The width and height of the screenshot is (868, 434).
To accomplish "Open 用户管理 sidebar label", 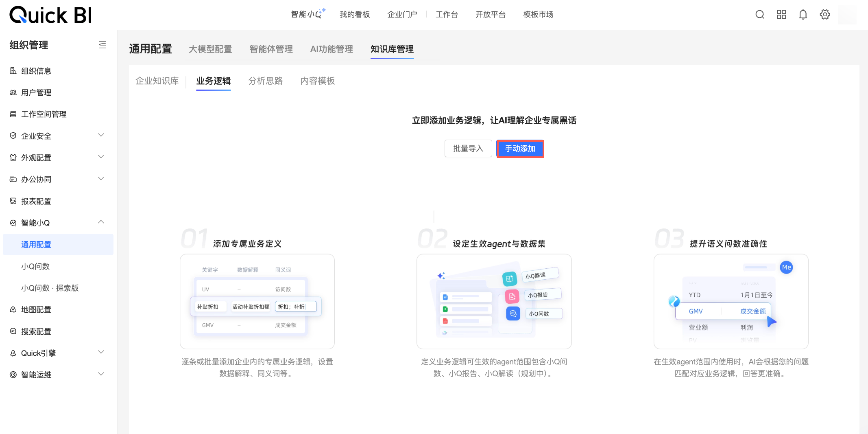I will pyautogui.click(x=36, y=92).
